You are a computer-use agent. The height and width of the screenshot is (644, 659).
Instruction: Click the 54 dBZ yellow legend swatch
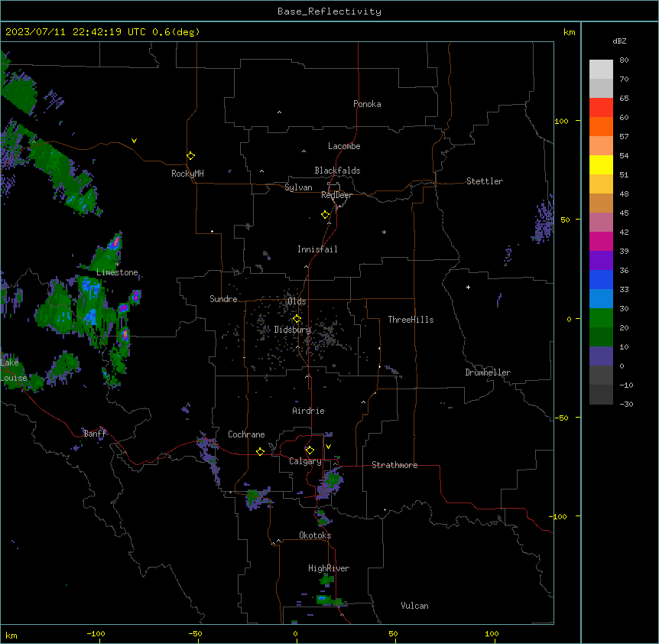[x=601, y=164]
